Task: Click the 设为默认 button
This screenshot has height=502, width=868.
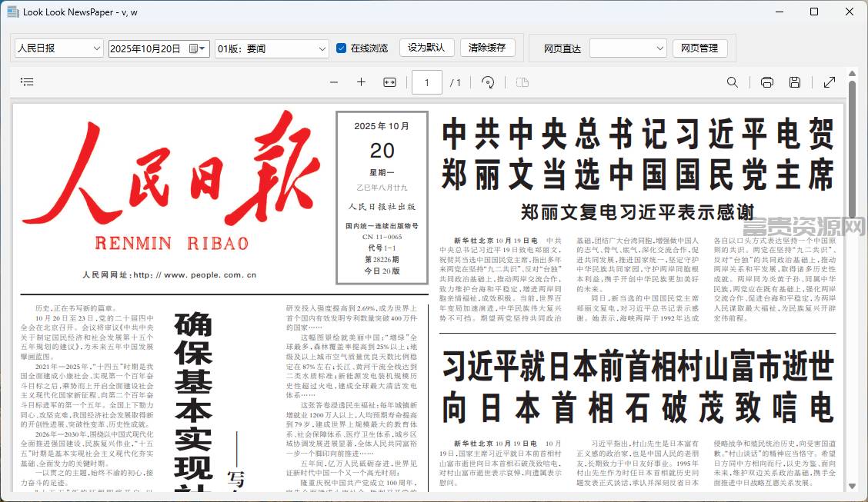Action: tap(426, 48)
